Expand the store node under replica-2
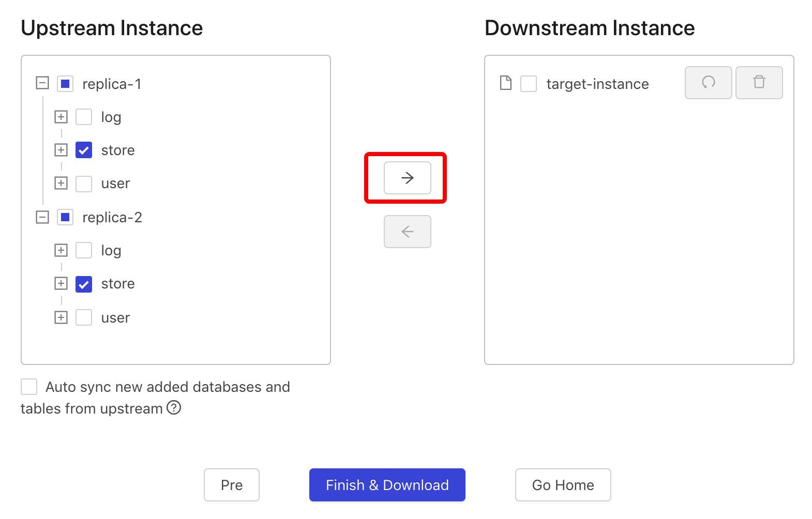The width and height of the screenshot is (812, 519). [61, 283]
